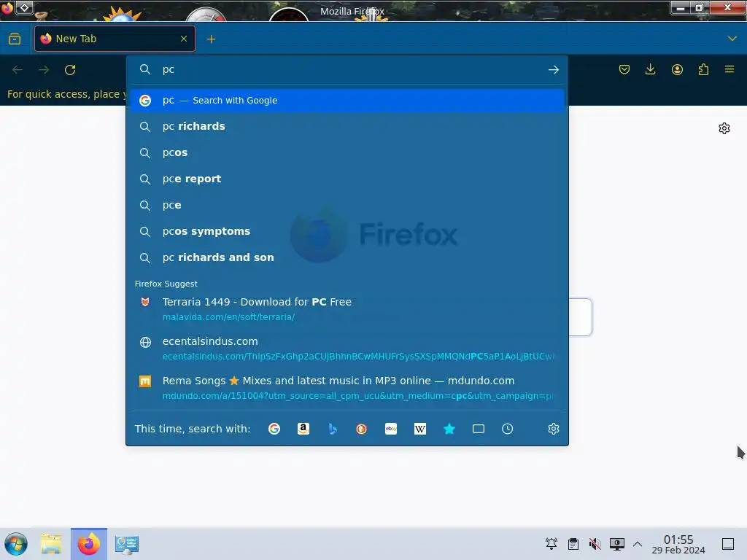
Task: Search this time with eBay
Action: [x=391, y=429]
